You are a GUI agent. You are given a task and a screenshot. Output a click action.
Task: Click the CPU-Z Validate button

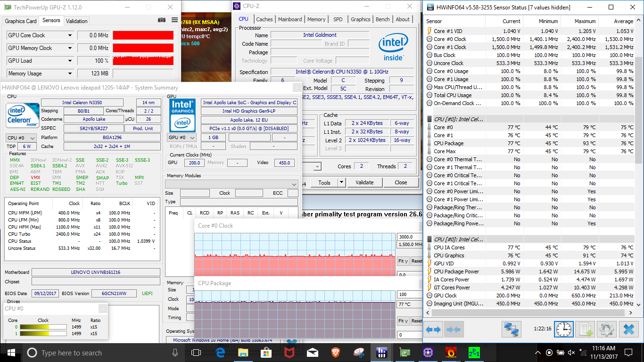coord(364,182)
